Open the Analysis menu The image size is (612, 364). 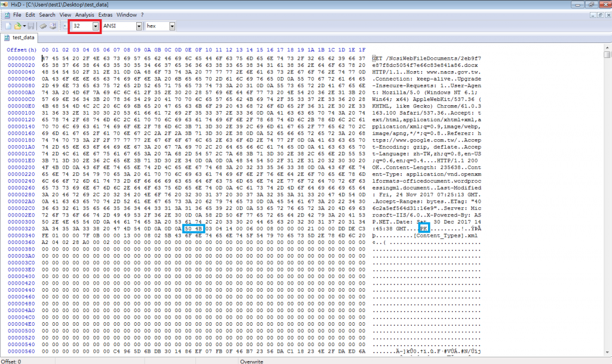[x=85, y=15]
